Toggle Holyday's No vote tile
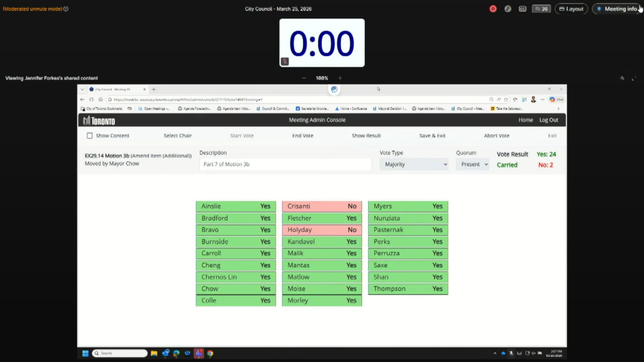The height and width of the screenshot is (362, 644). tap(322, 230)
